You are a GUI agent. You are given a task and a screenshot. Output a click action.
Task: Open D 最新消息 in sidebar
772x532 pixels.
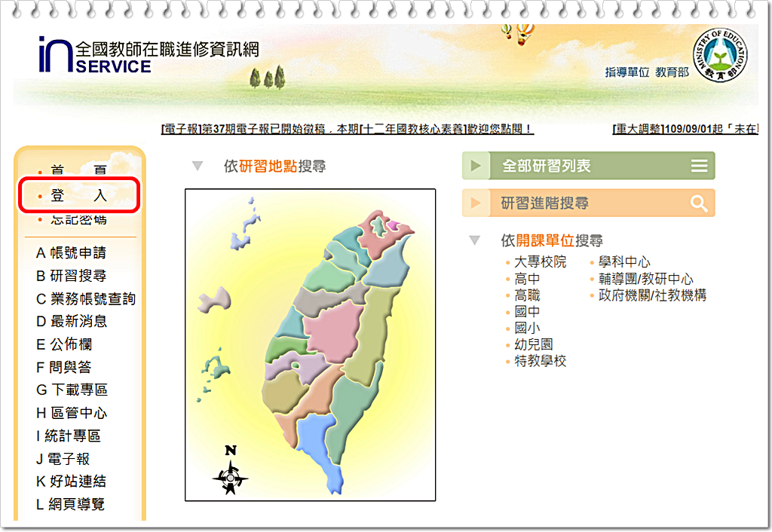[x=72, y=321]
